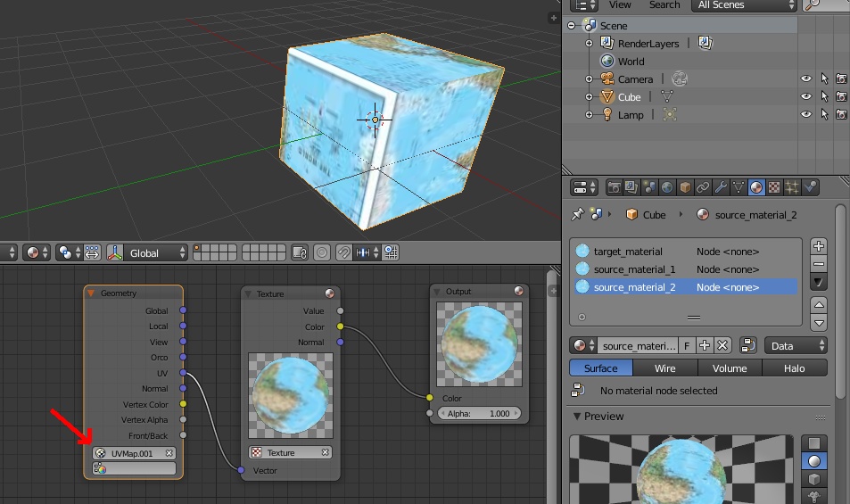Toggle Camera selectability arrow in outliner
850x504 pixels.
point(824,78)
